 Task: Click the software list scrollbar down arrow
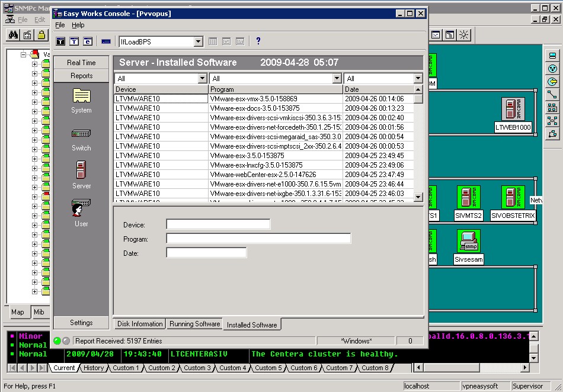(x=418, y=197)
